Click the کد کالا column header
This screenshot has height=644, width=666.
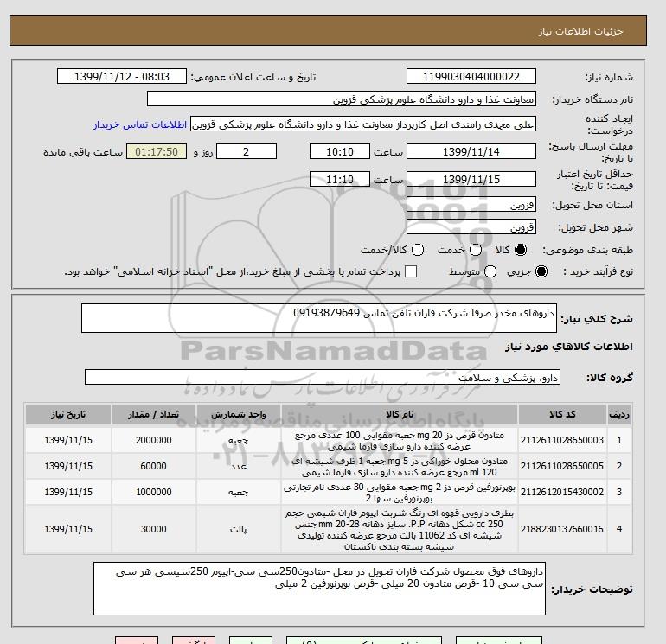pyautogui.click(x=562, y=414)
